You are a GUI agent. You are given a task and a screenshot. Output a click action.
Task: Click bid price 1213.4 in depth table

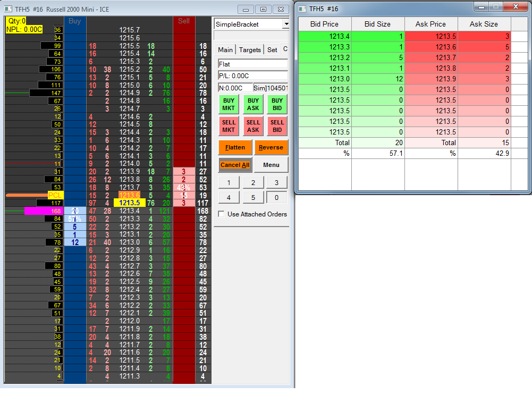[x=325, y=36]
